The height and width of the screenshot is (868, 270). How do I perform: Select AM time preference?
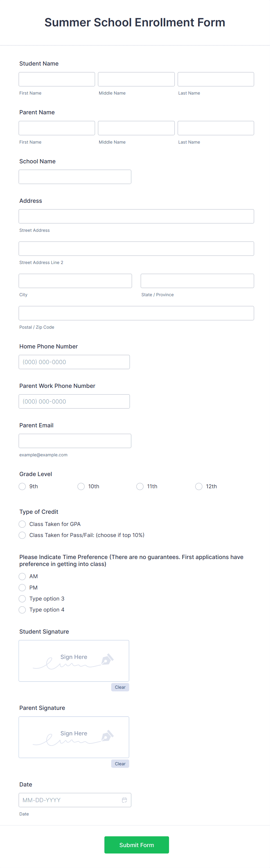click(22, 576)
